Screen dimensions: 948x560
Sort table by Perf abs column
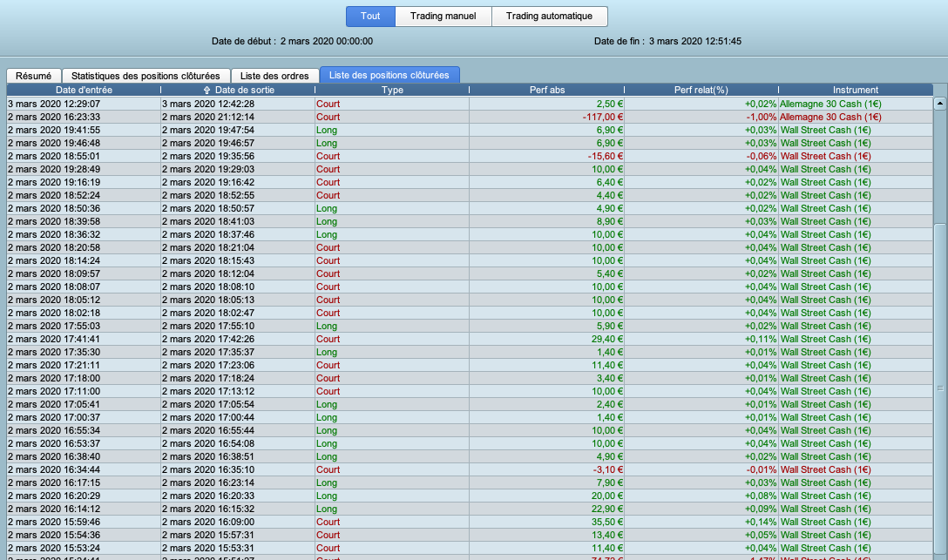pyautogui.click(x=547, y=90)
